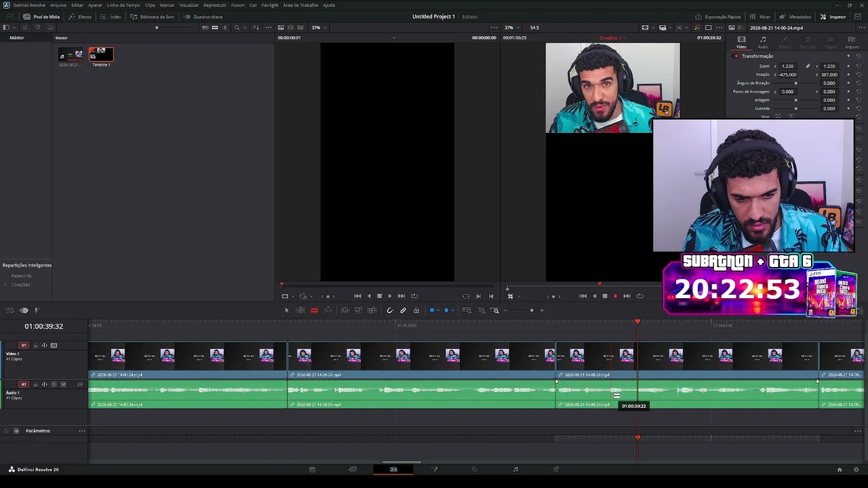868x488 pixels.
Task: Toggle loop playback in timeline viewer
Action: click(639, 296)
